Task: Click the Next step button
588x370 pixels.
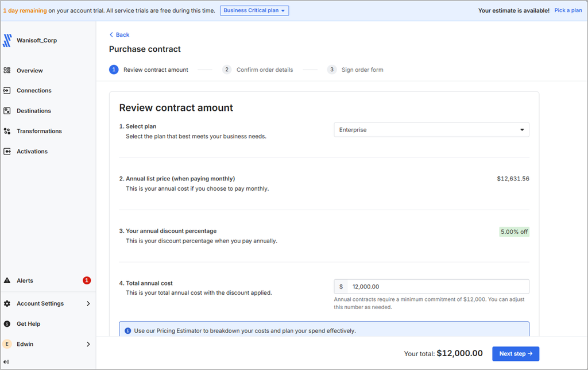Action: coord(516,353)
